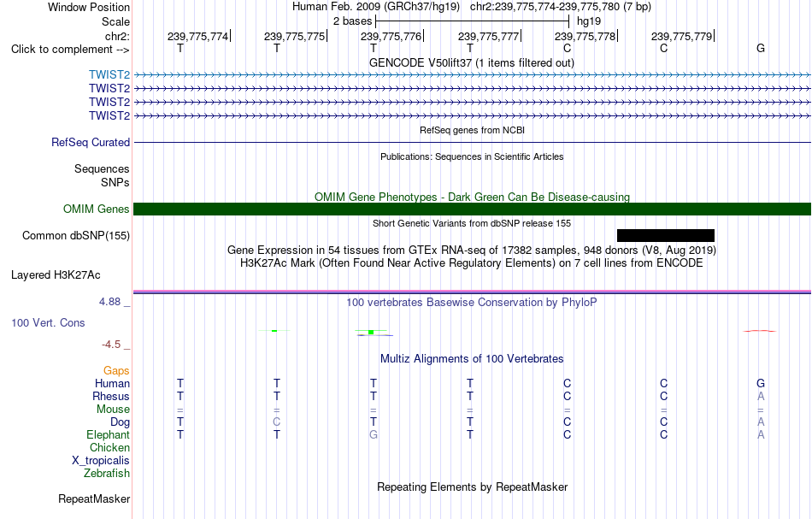
Task: Click the RefSeq genes from NCBI title
Action: tap(472, 131)
